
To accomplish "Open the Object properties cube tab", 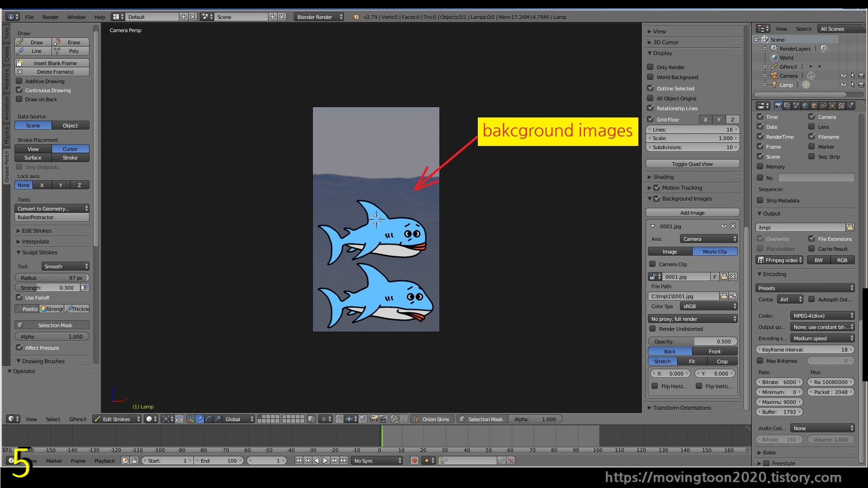I will coord(814,106).
